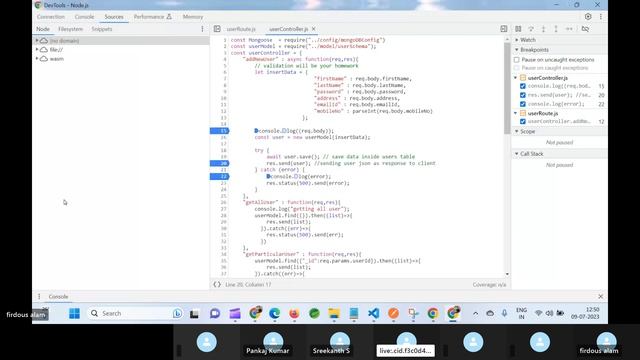Collapse the userRoute.js breakpoint group

coord(516,113)
